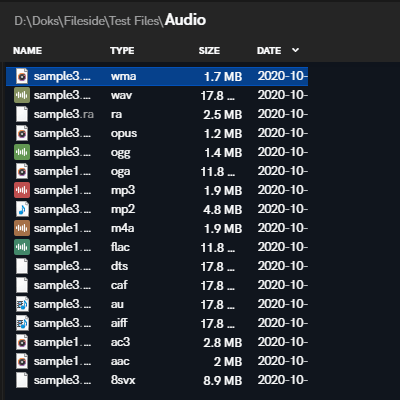Click the blank 8svx file icon

(x=22, y=380)
